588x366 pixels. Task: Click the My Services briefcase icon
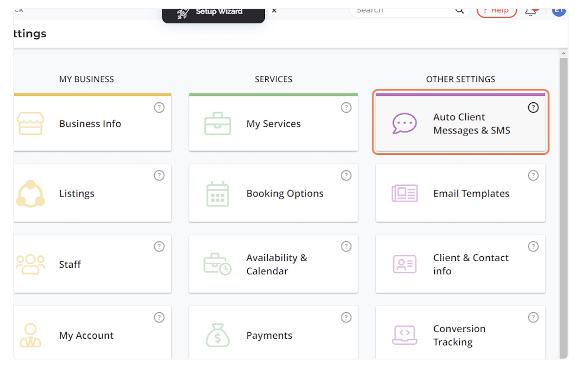pyautogui.click(x=217, y=124)
